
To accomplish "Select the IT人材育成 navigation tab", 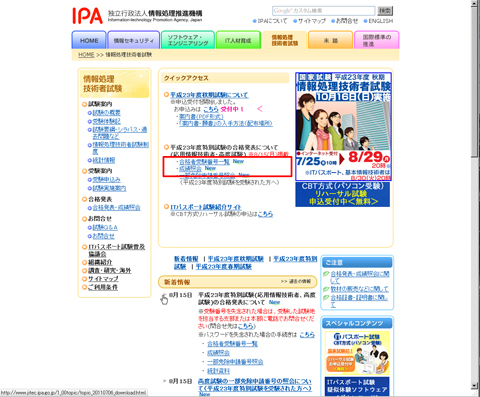I will tap(238, 40).
